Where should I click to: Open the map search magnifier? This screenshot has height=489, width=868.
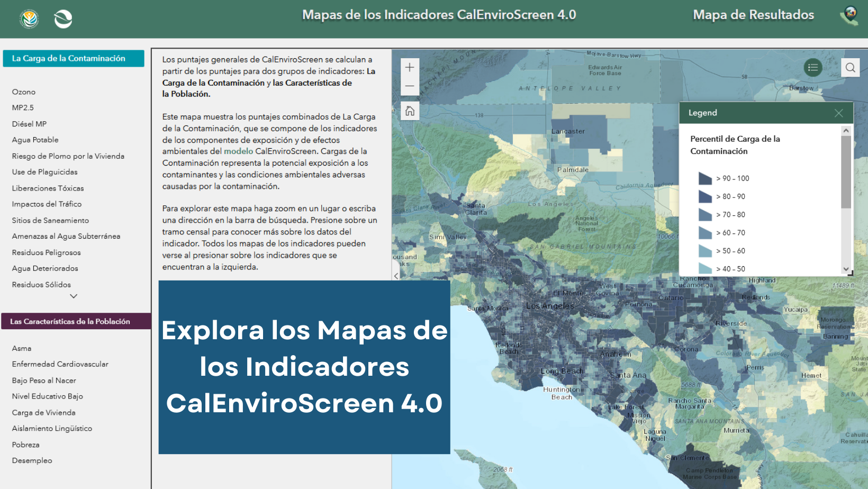[851, 67]
